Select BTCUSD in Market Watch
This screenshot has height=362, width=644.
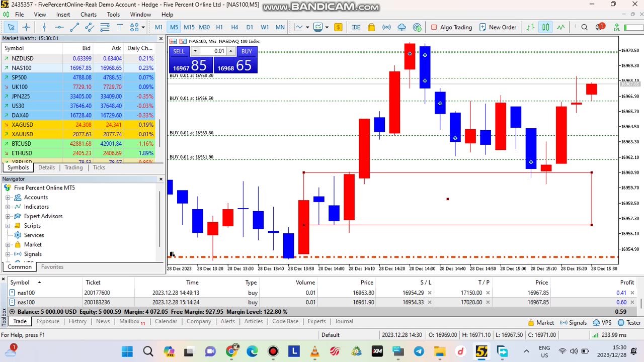(x=21, y=144)
